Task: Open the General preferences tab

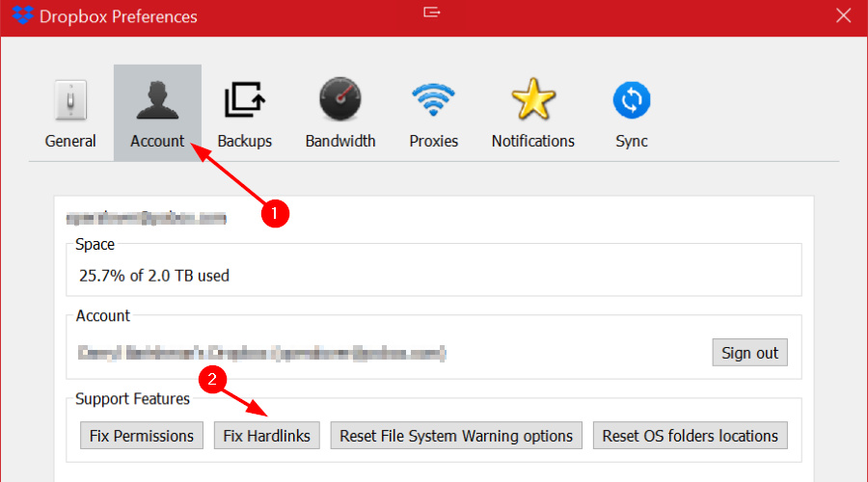Action: tap(70, 113)
